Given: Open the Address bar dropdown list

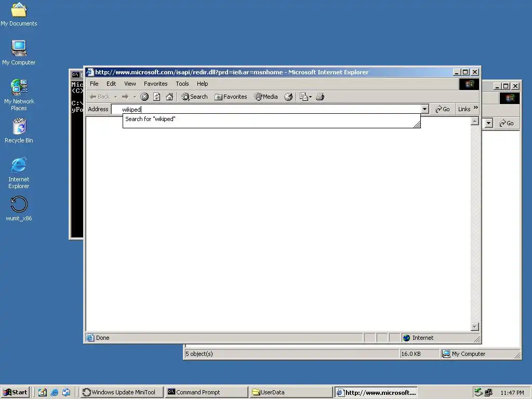Looking at the screenshot, I should 425,109.
